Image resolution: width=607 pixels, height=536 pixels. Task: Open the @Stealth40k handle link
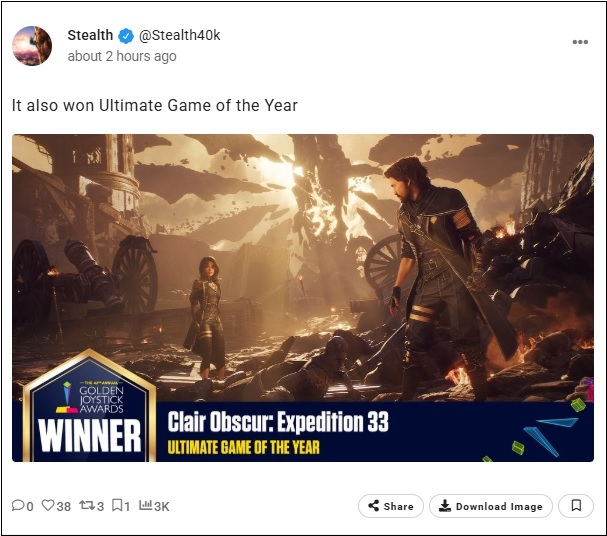tap(179, 35)
